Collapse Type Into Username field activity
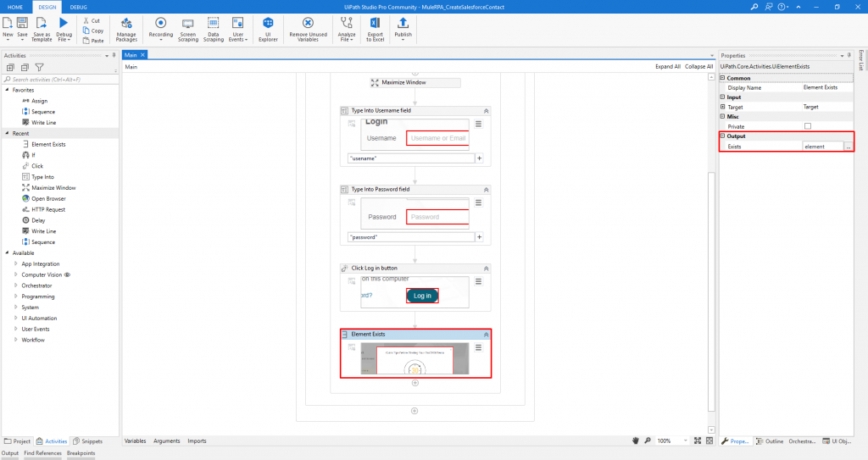 [x=486, y=111]
